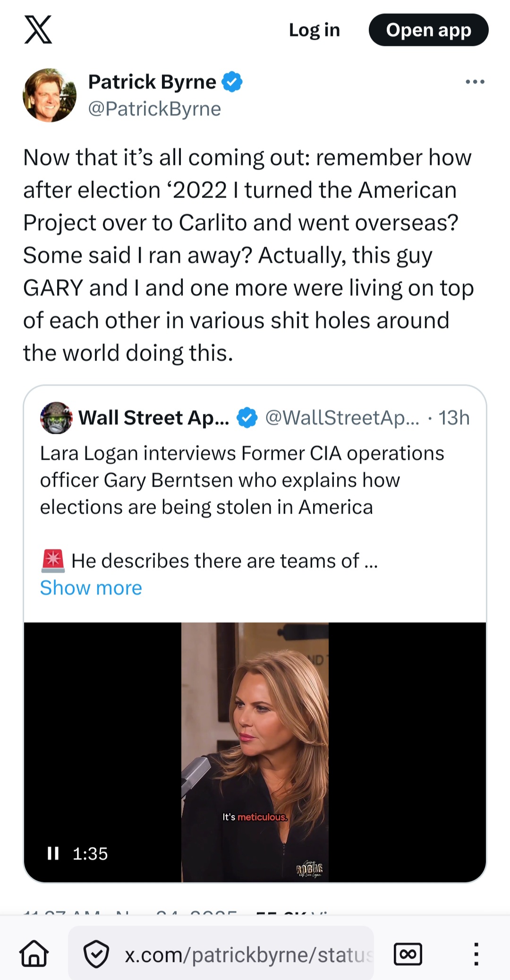
Task: Open the Patrick Byrne display name
Action: tap(152, 82)
